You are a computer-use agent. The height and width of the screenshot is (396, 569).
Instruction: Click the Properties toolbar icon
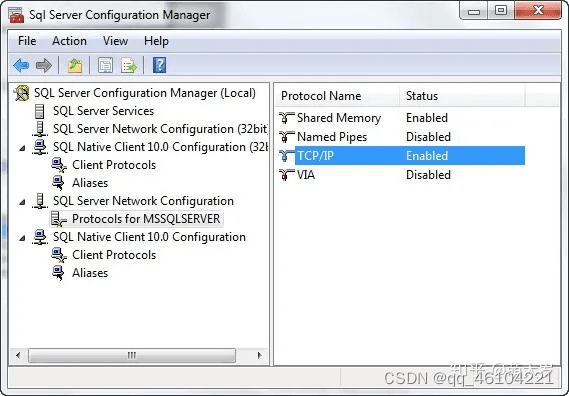click(105, 66)
